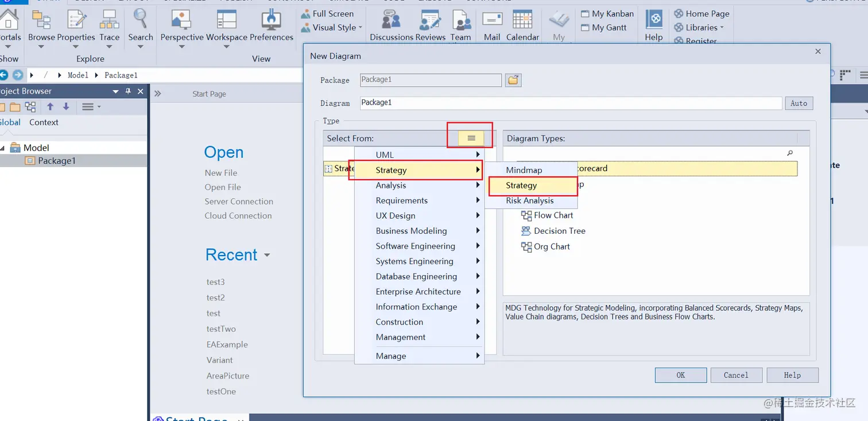This screenshot has width=868, height=421.
Task: Switch to Full Screen view
Action: (328, 14)
